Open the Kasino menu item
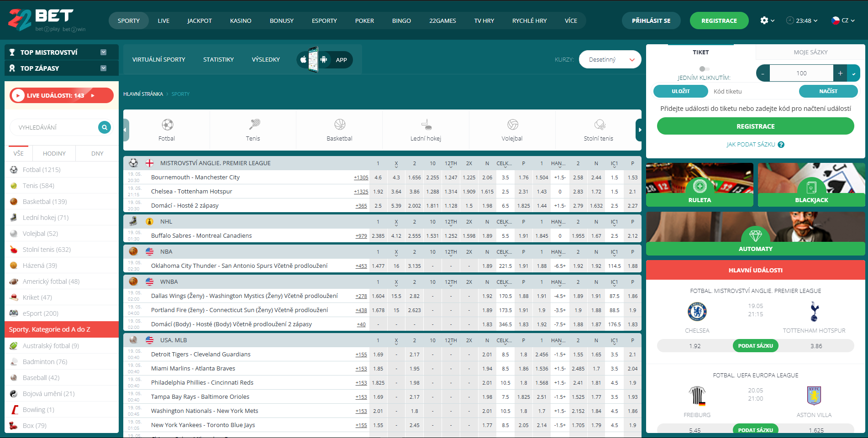Screen dimensions: 868x438 point(241,21)
